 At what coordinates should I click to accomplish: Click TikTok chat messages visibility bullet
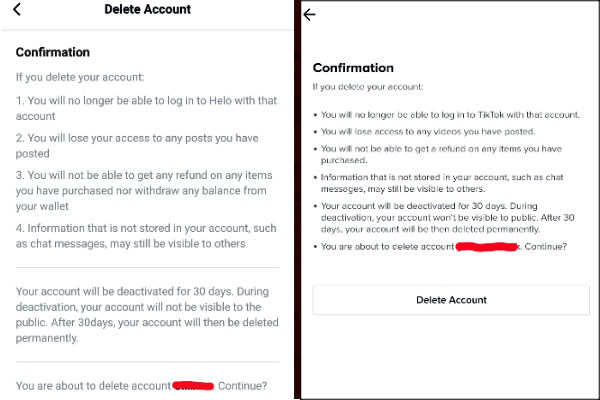tap(440, 183)
